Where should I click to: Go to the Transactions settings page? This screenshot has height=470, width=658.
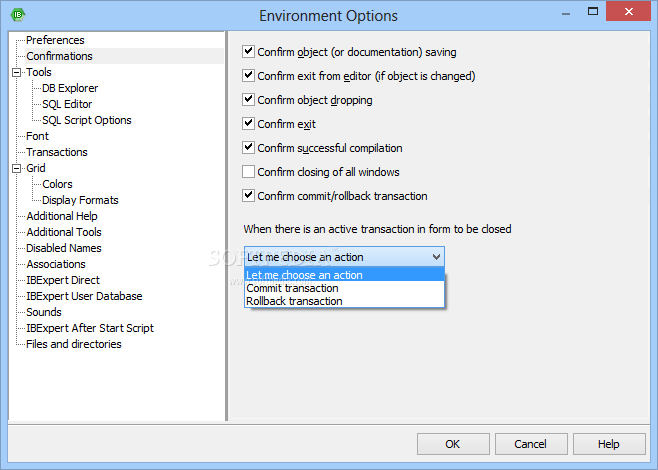tap(57, 152)
